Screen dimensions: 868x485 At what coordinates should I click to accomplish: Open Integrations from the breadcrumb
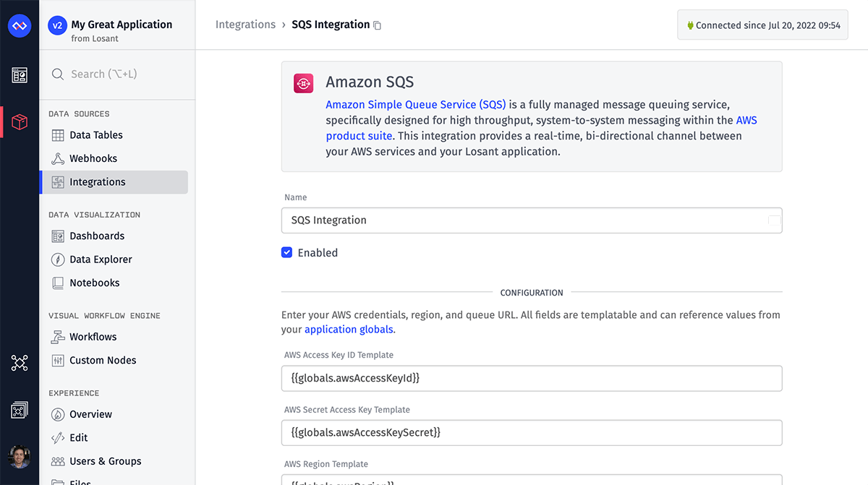coord(245,24)
